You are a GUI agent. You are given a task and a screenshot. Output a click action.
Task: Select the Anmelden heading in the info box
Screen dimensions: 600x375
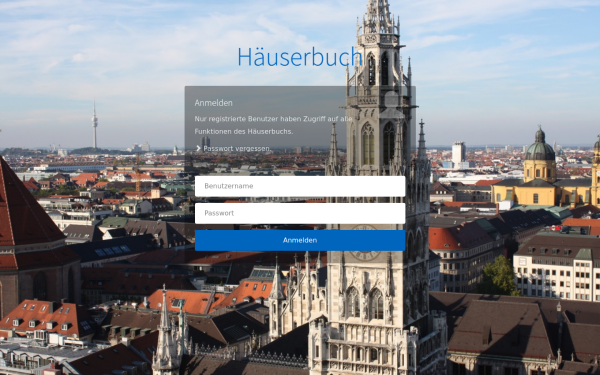214,103
